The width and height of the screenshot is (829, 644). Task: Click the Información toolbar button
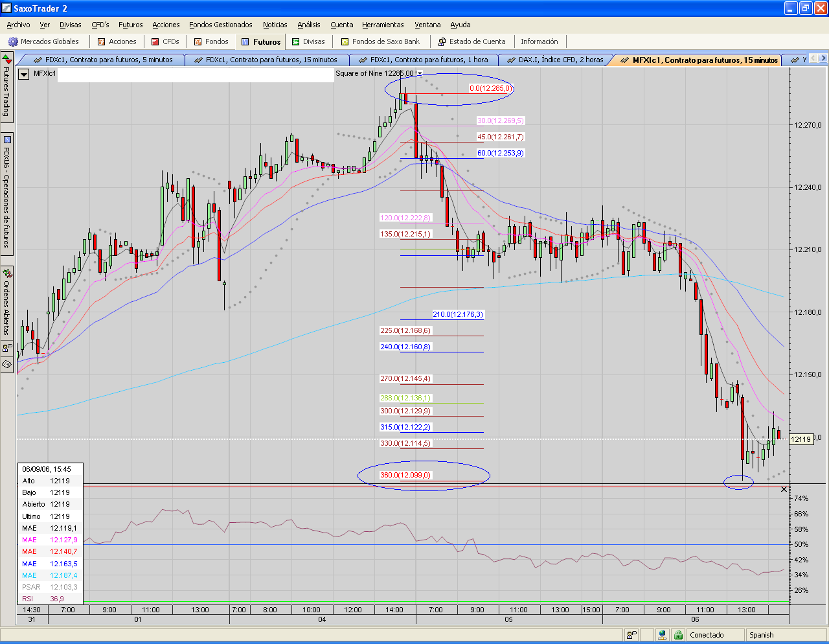[x=539, y=41]
